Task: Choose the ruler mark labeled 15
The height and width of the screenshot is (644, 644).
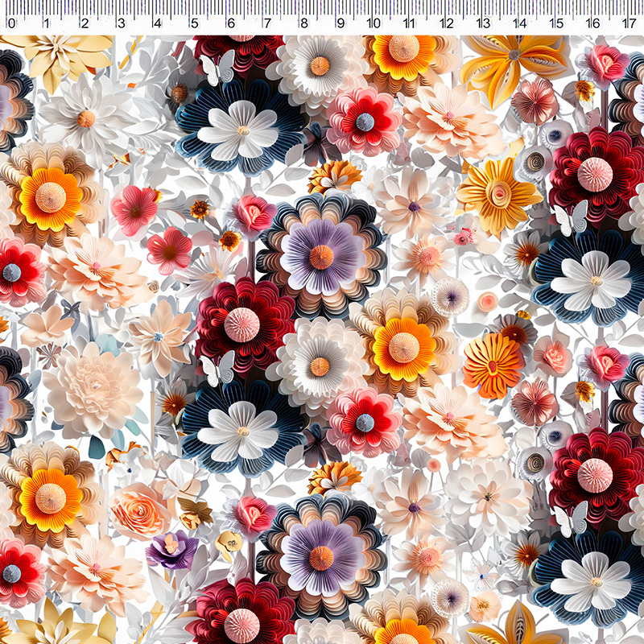Action: 556,23
